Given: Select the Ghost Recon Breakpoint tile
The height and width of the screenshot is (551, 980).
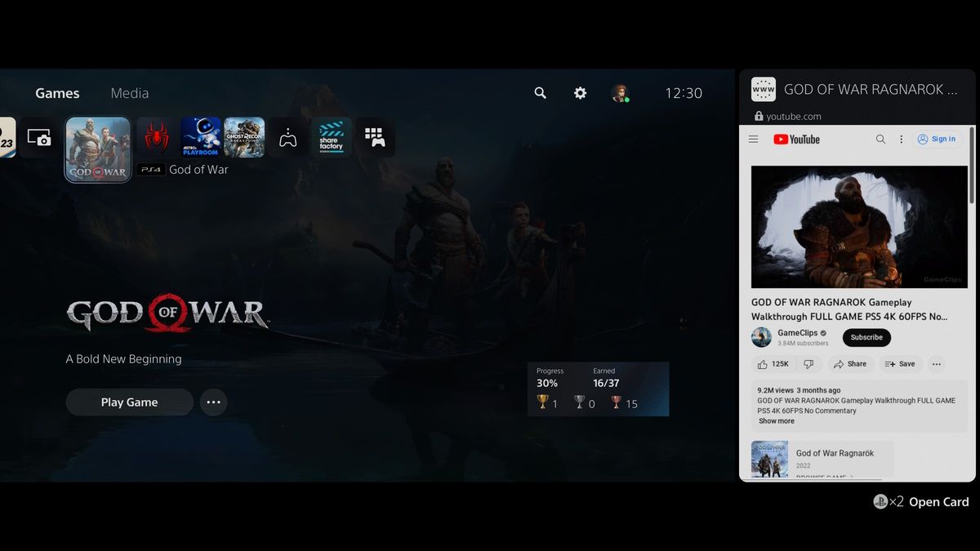Looking at the screenshot, I should pyautogui.click(x=244, y=137).
